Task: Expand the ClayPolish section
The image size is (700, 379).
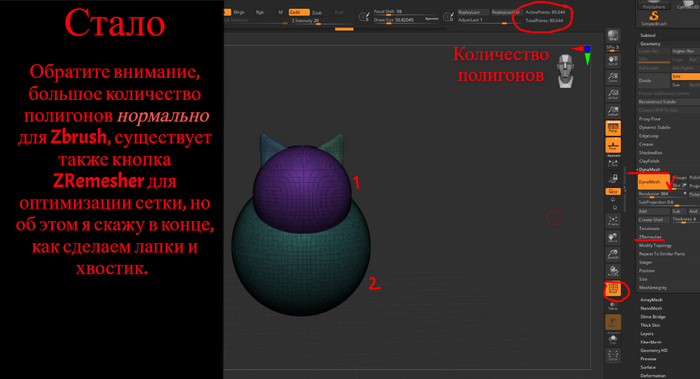Action: click(x=650, y=161)
